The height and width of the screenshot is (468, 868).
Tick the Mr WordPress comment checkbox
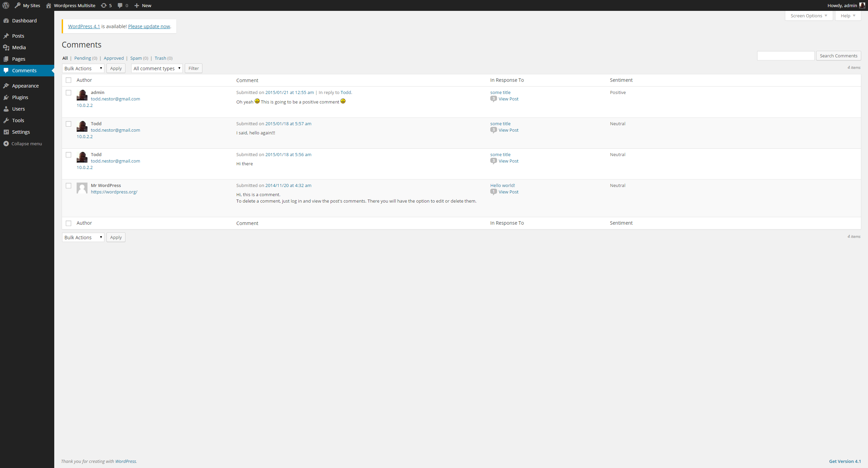coord(68,186)
